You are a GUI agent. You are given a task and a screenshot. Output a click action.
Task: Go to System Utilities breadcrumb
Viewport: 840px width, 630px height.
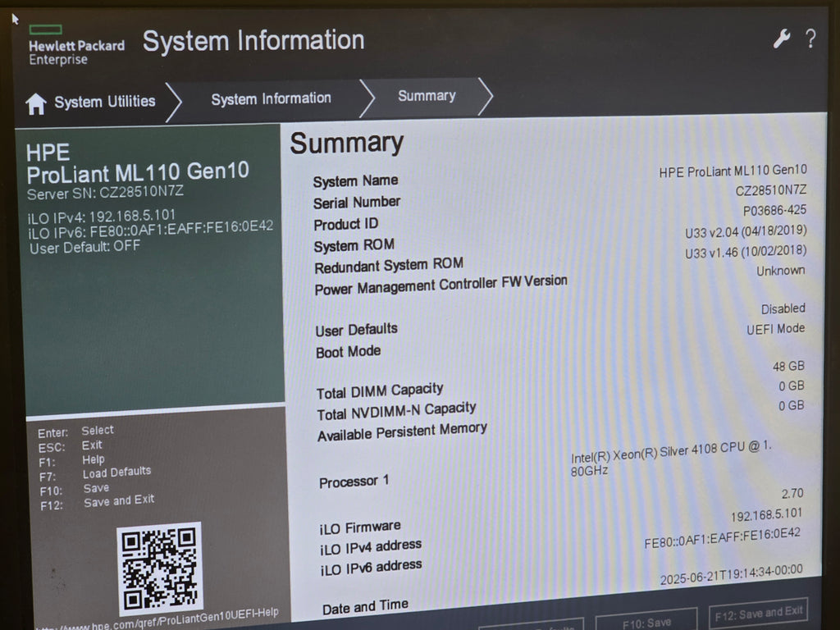coord(104,101)
